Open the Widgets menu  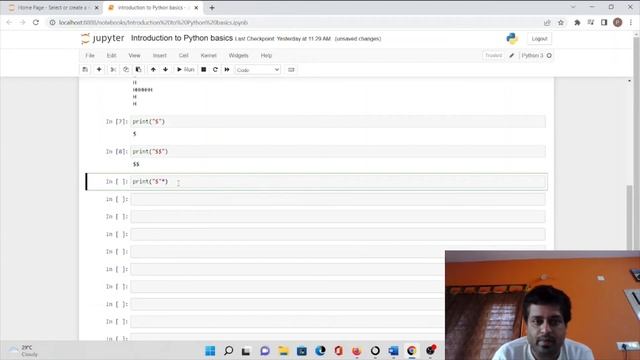click(238, 56)
